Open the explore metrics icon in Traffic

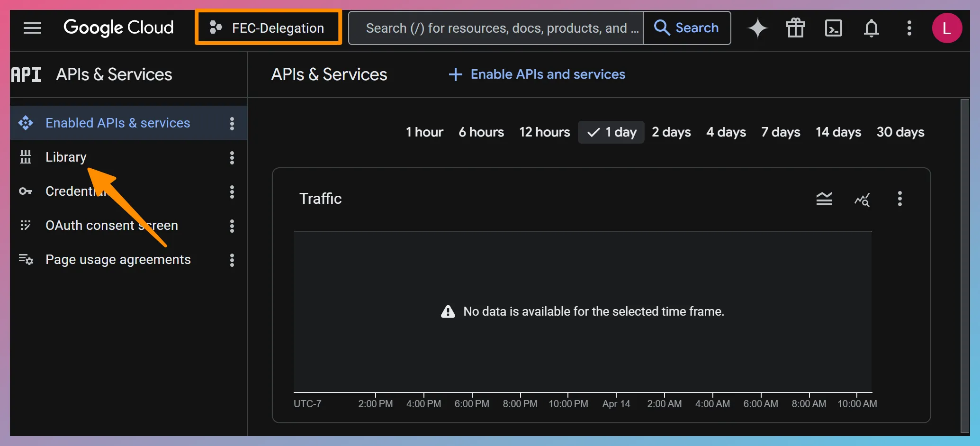(862, 200)
